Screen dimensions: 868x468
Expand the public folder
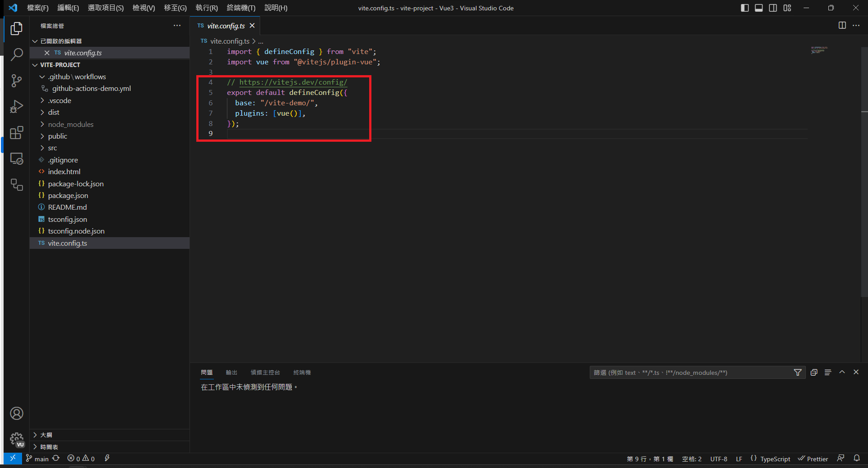tap(109, 136)
